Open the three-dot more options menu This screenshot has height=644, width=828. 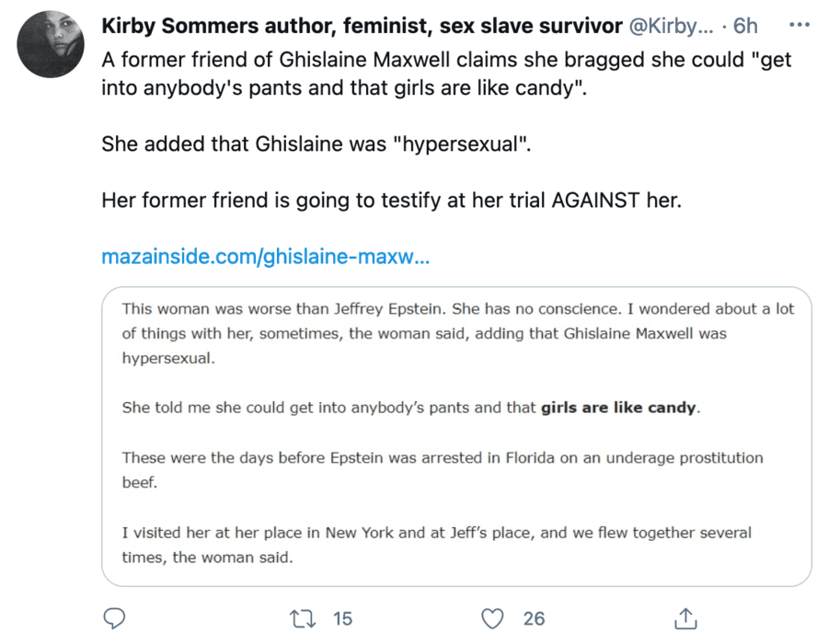pos(799,26)
